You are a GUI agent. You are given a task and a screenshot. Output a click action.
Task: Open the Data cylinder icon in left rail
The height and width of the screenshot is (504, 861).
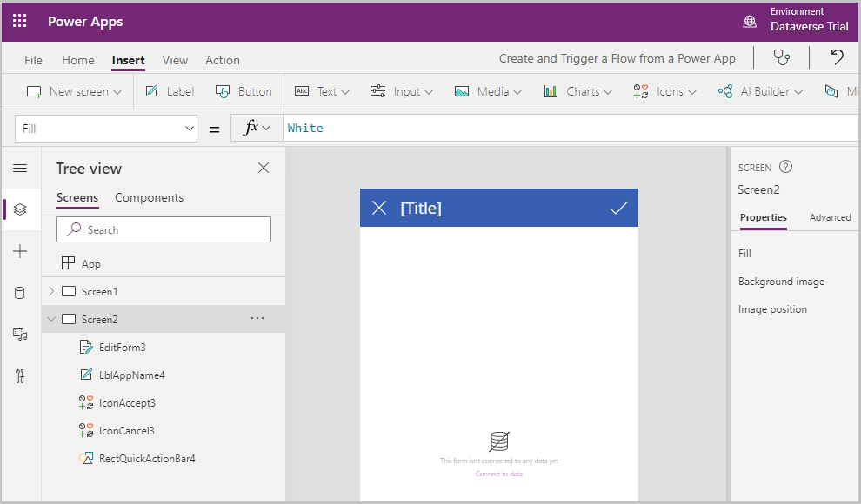pos(20,293)
